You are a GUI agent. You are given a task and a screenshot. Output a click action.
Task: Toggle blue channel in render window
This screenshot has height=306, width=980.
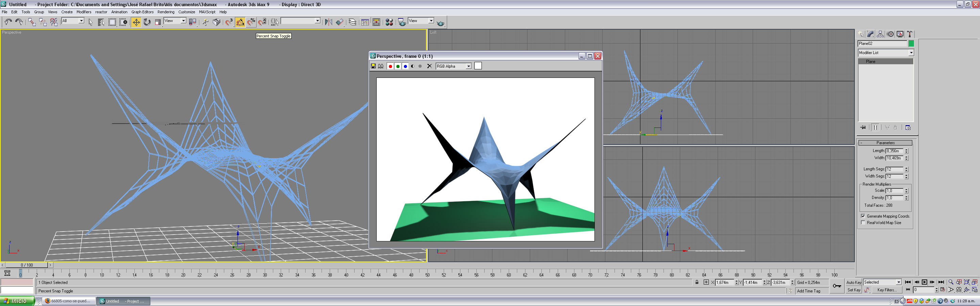coord(406,66)
